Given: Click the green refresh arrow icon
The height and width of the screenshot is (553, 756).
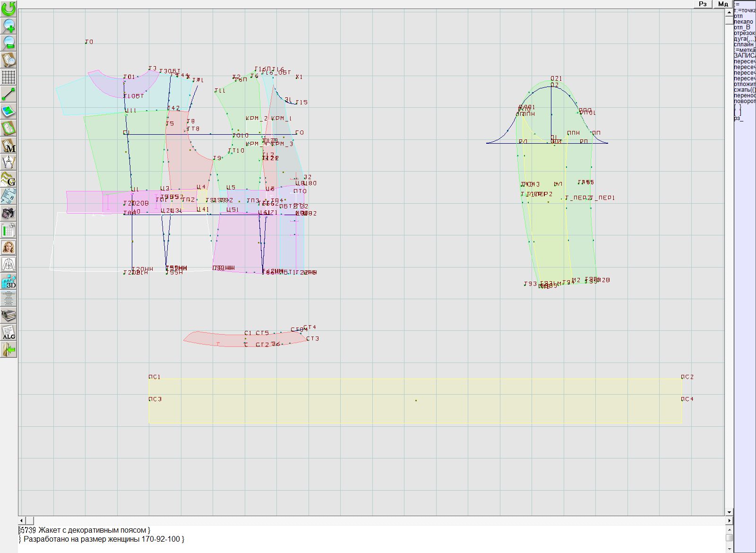Looking at the screenshot, I should coord(9,9).
